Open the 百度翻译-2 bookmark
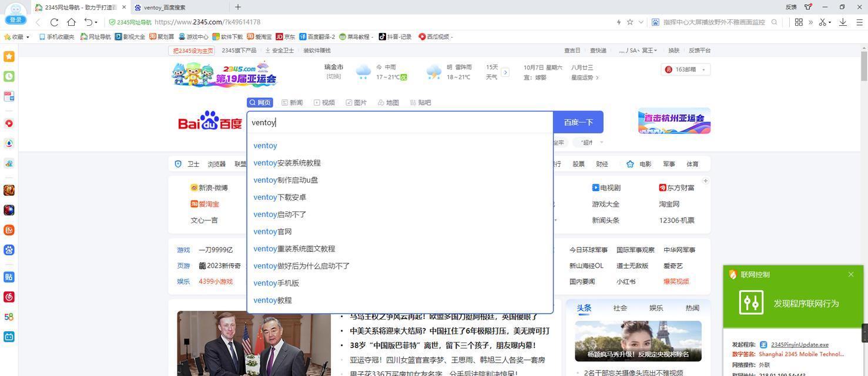Screen dimensions: 868x376 (317, 36)
